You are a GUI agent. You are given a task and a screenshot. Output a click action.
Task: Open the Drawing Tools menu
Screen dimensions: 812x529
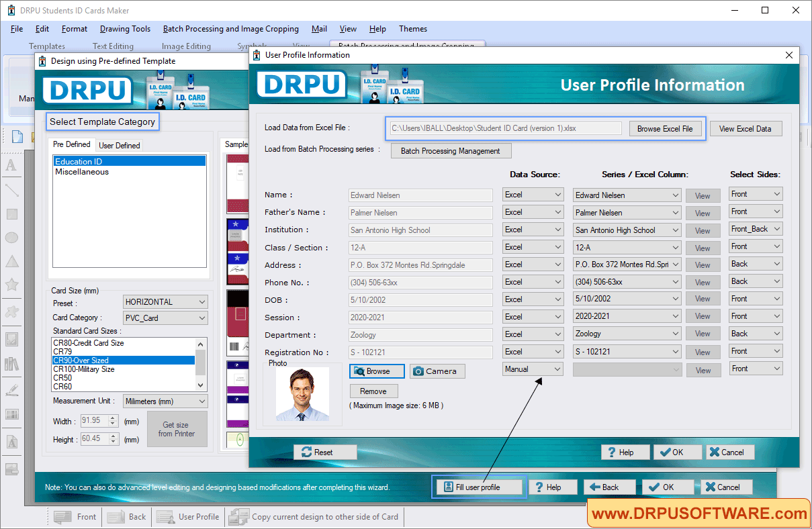(126, 29)
